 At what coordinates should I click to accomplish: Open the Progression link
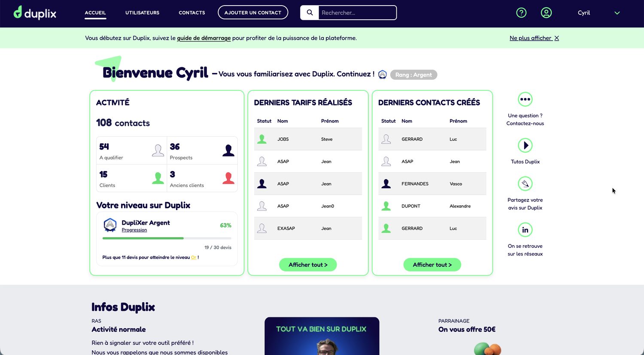134,230
